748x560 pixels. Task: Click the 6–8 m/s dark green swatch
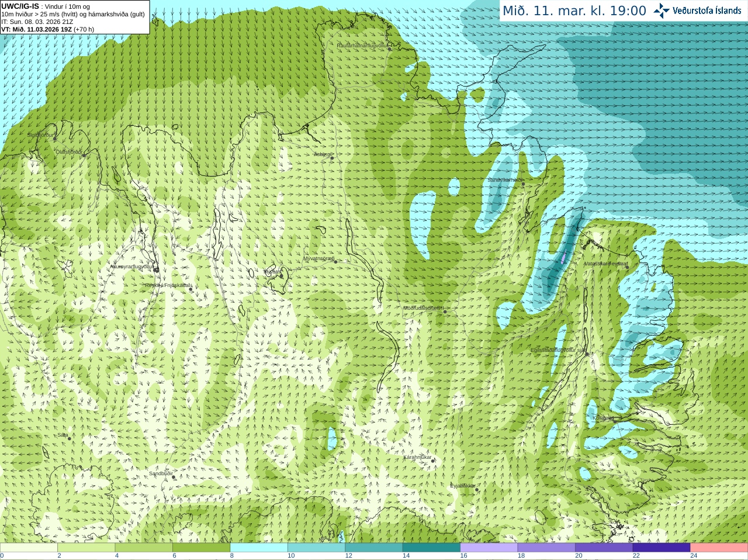coord(201,548)
